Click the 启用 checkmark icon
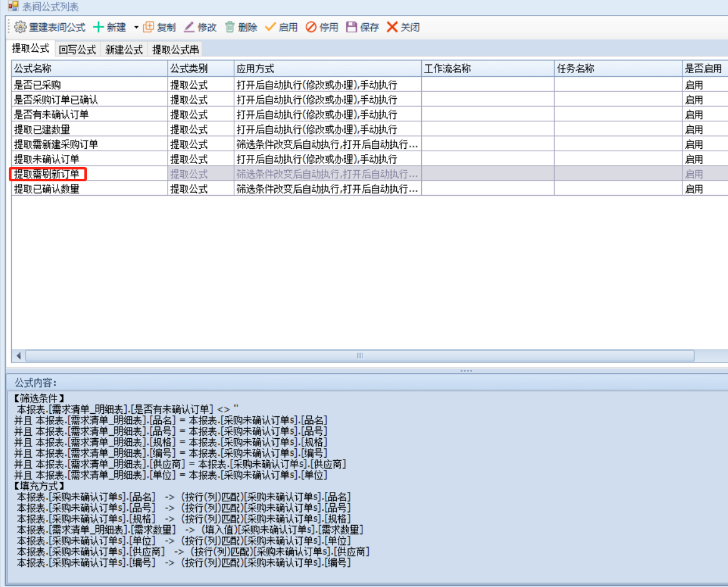728x587 pixels. click(x=270, y=28)
